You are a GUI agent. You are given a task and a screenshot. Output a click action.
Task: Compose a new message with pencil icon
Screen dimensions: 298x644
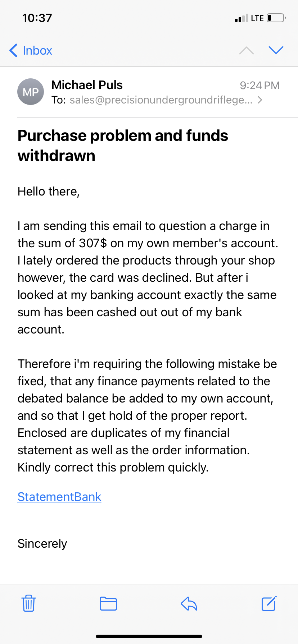(x=269, y=603)
